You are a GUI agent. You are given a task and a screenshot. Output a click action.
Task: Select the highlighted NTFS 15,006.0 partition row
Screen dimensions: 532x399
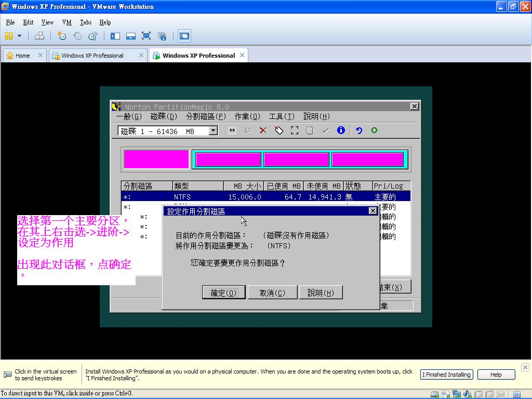pos(265,197)
